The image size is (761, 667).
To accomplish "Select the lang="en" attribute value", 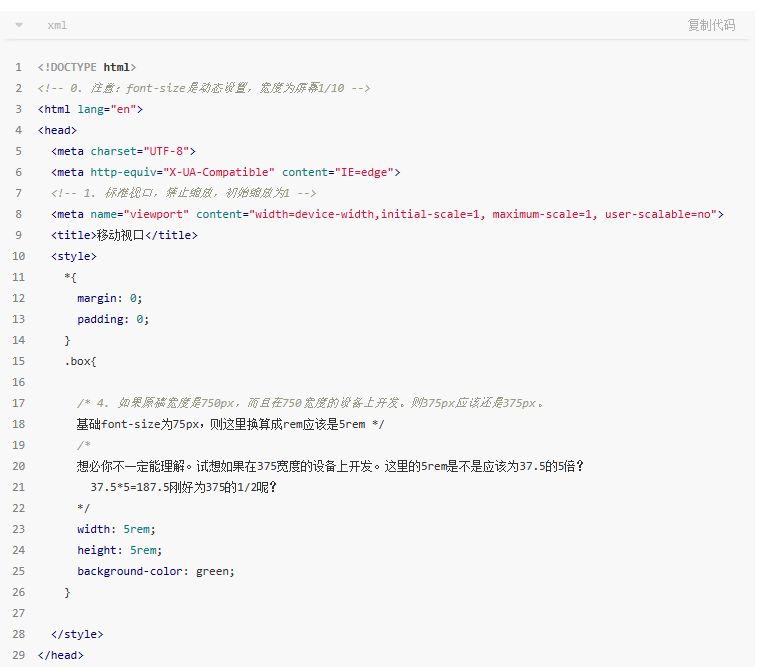I will click(123, 109).
